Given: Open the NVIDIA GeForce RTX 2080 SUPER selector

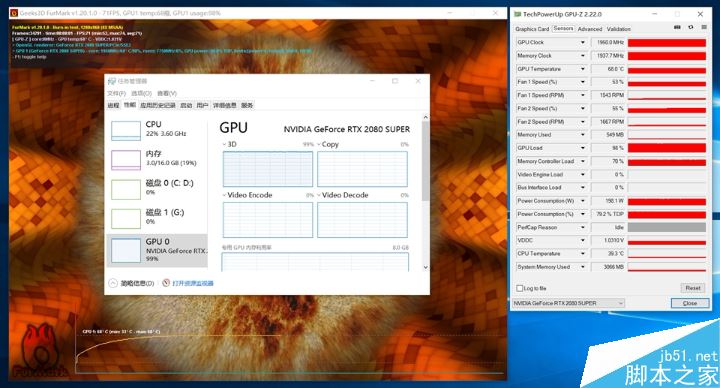Looking at the screenshot, I should click(568, 303).
